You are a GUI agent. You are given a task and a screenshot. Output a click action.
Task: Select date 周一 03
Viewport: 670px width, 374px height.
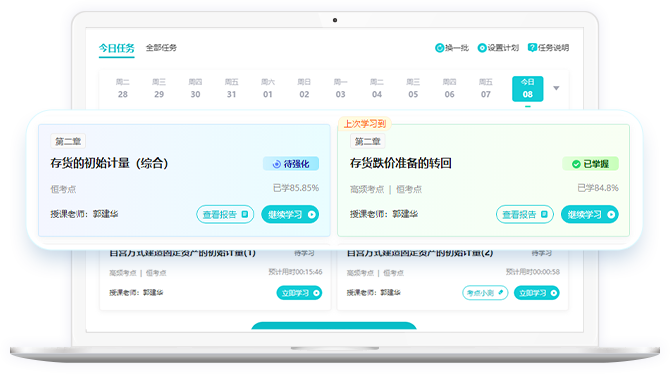point(341,88)
